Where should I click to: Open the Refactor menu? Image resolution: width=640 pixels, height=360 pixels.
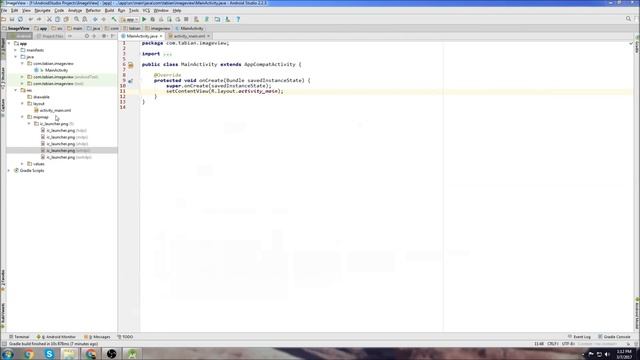pyautogui.click(x=93, y=10)
